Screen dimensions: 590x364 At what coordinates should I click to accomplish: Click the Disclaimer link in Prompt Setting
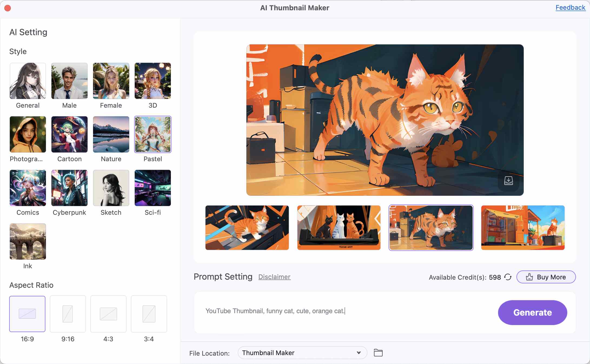pyautogui.click(x=274, y=276)
